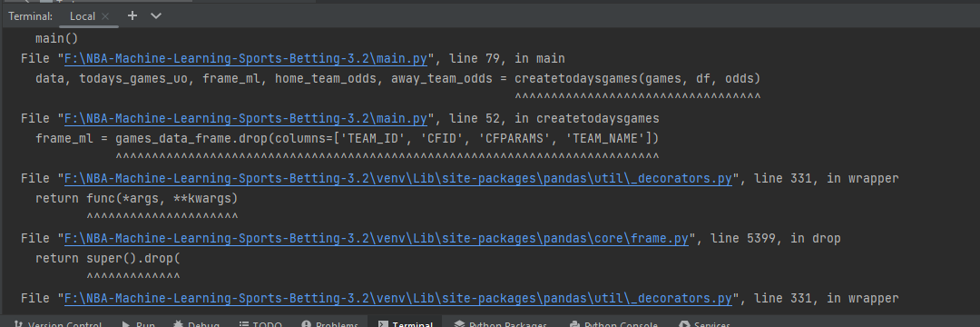This screenshot has width=980, height=327.
Task: Click the 'return func(*args, **kwargs)' line
Action: 137,199
